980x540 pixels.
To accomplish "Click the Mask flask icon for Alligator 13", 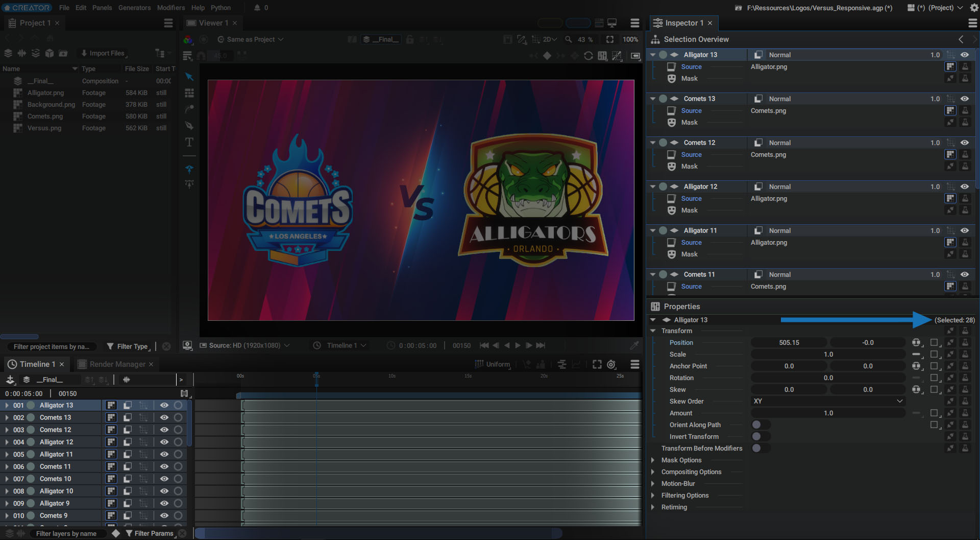I will click(x=965, y=78).
